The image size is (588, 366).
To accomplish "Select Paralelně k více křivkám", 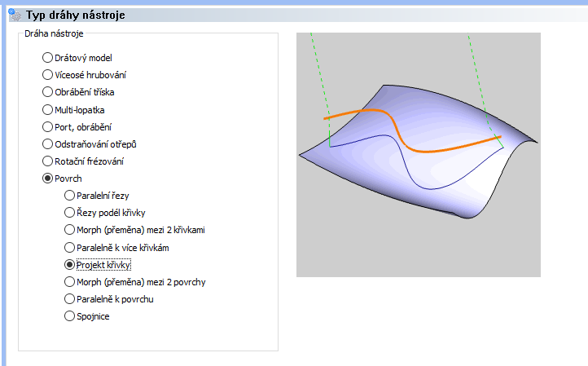I will click(69, 247).
